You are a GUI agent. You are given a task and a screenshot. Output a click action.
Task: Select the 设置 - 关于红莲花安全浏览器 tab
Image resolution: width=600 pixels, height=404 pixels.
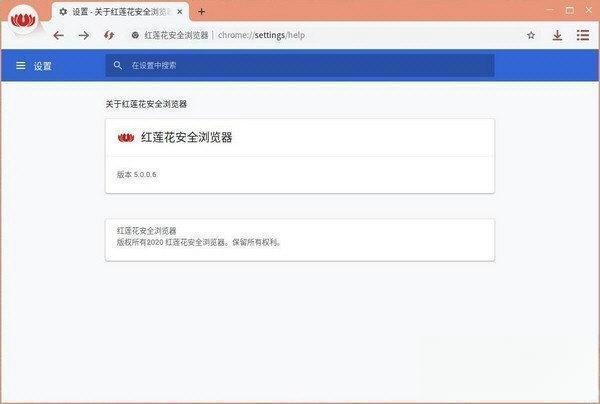120,12
